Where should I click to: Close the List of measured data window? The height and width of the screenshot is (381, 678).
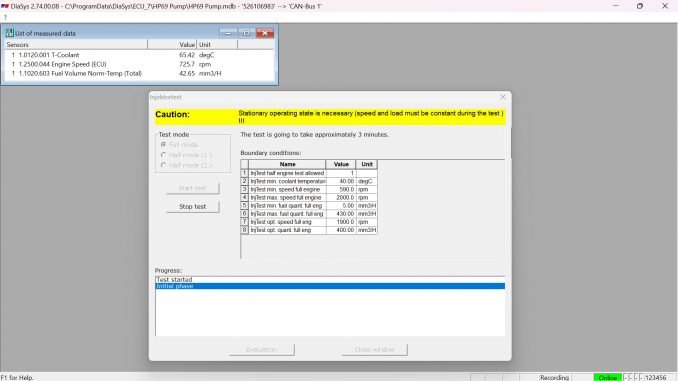(265, 33)
